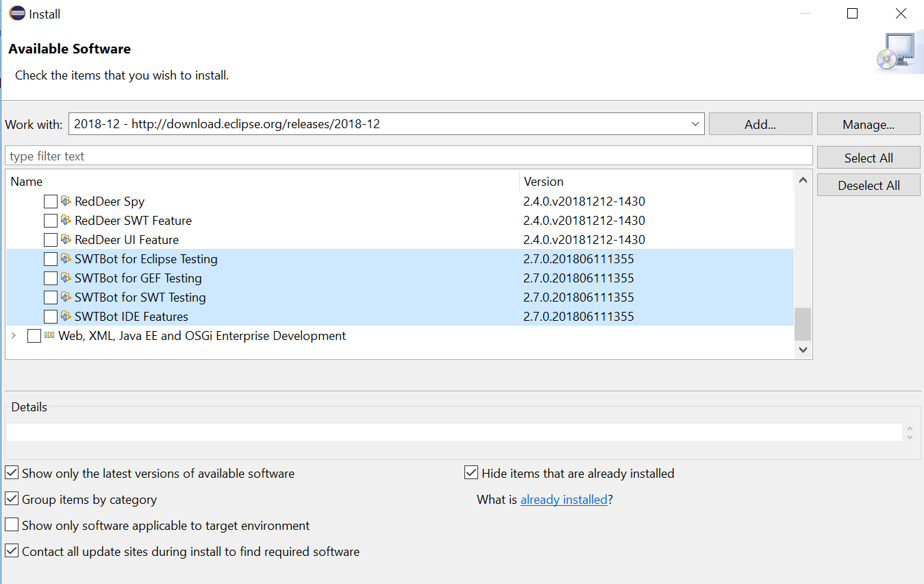Click RedDeer UI Feature version 2.4.0.v20181212-1430
The width and height of the screenshot is (924, 584).
[x=584, y=240]
